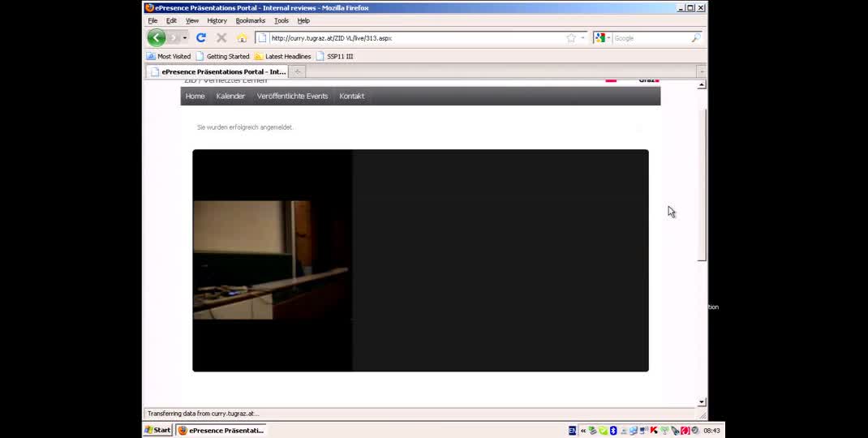Open the Most Visited bookmarks folder
Viewport: 868px width, 438px height.
169,57
